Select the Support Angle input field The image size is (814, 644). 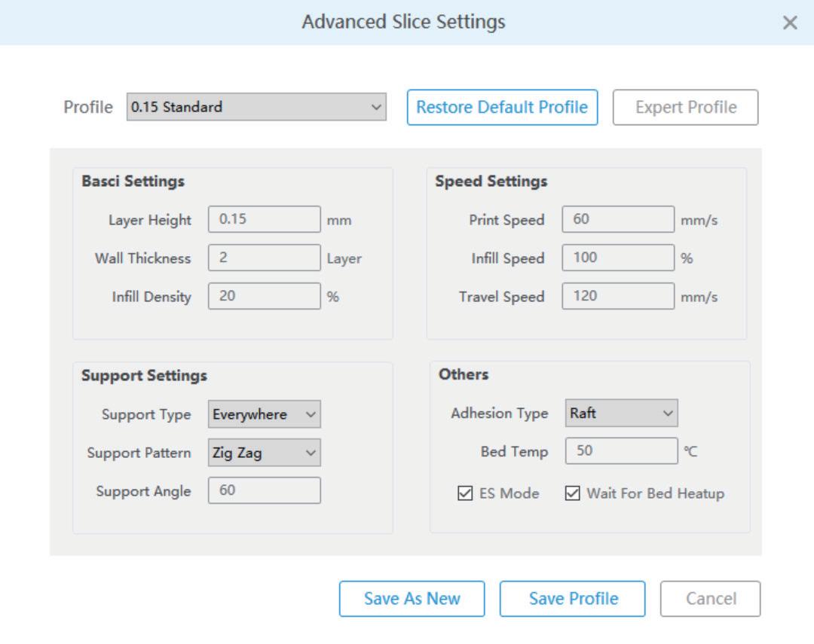[x=264, y=490]
